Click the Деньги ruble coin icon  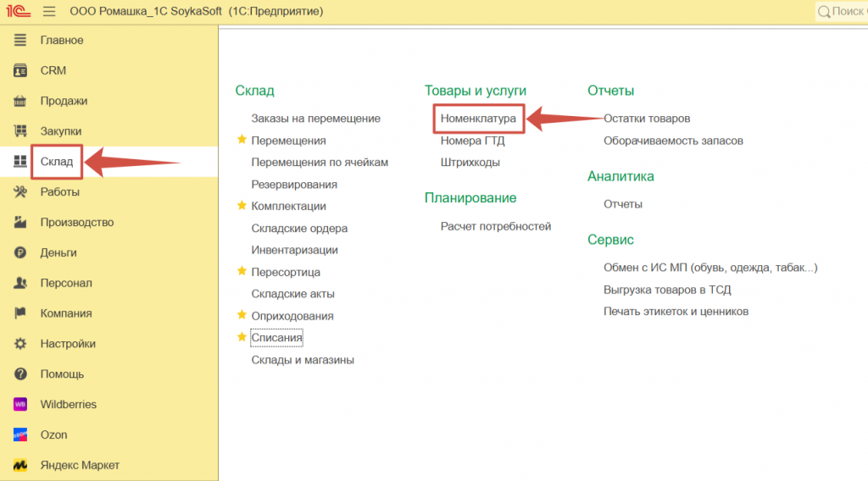click(x=20, y=252)
